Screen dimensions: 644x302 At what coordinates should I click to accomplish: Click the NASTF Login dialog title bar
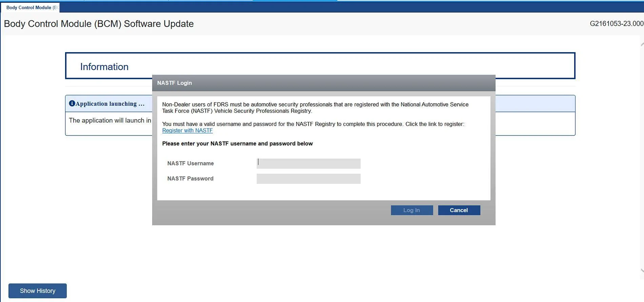click(323, 83)
